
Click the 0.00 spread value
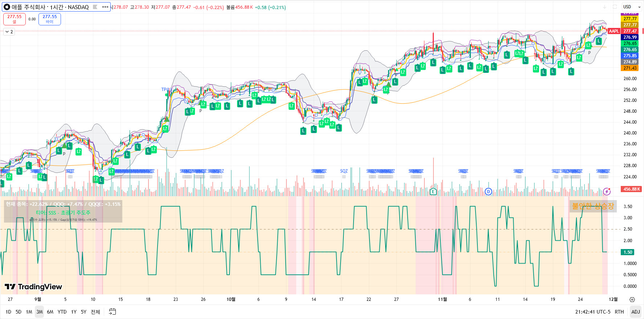coord(32,19)
